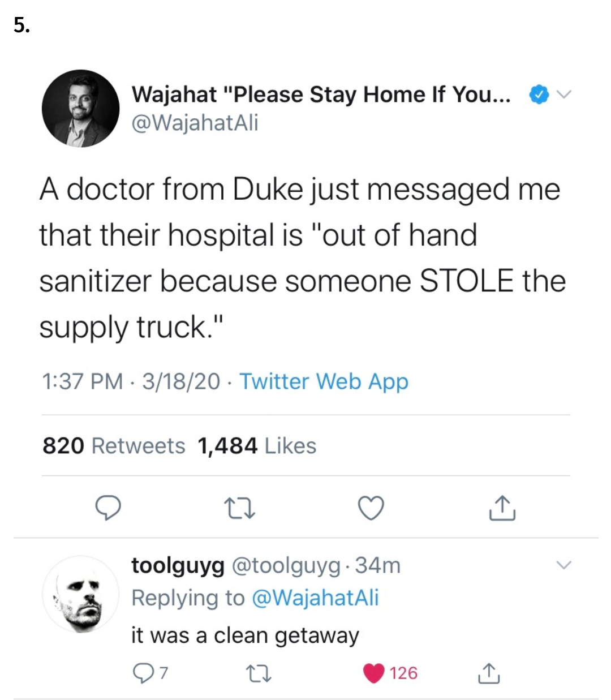Open the @WajahatAli handle under display name

point(195,123)
